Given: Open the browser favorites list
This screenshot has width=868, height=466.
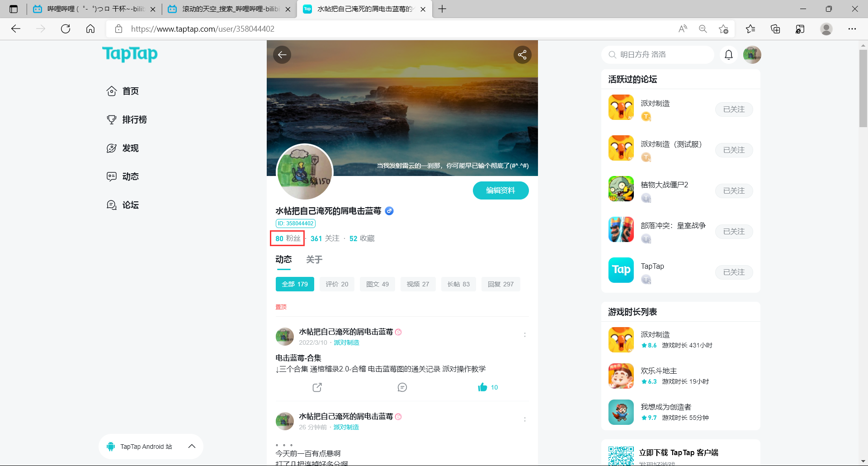Looking at the screenshot, I should tap(750, 29).
